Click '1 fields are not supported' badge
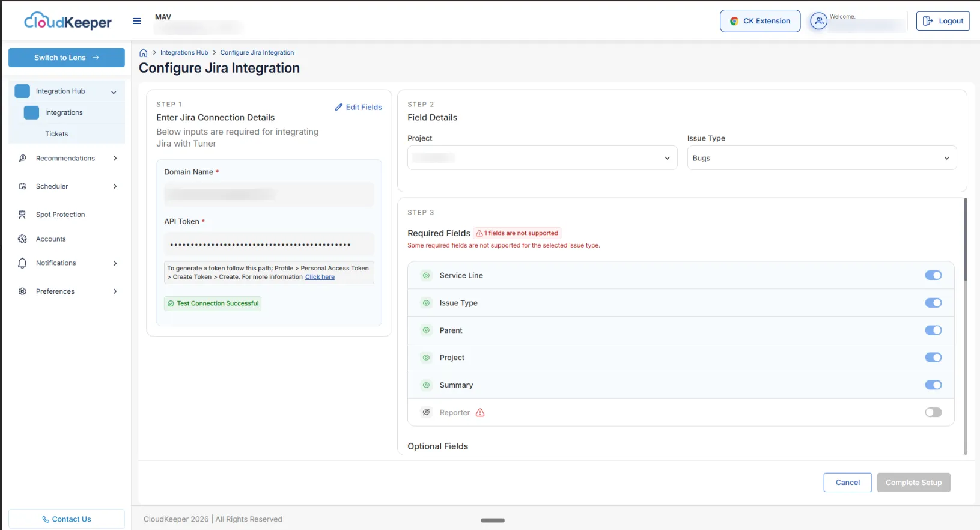 518,233
